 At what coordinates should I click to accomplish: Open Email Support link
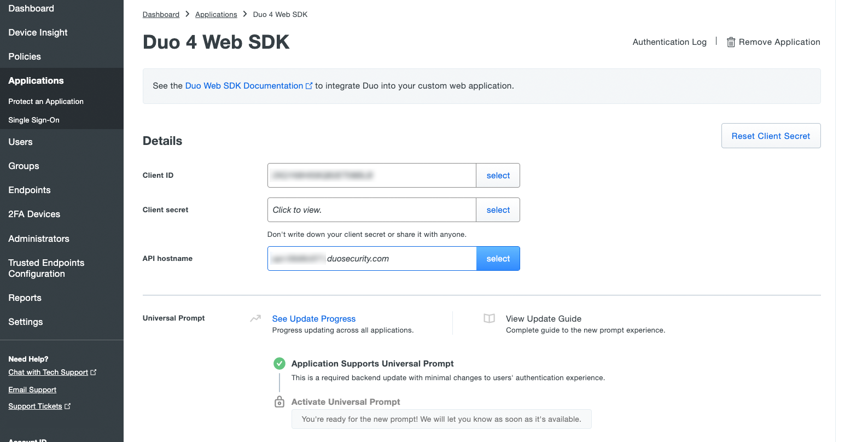click(x=32, y=389)
